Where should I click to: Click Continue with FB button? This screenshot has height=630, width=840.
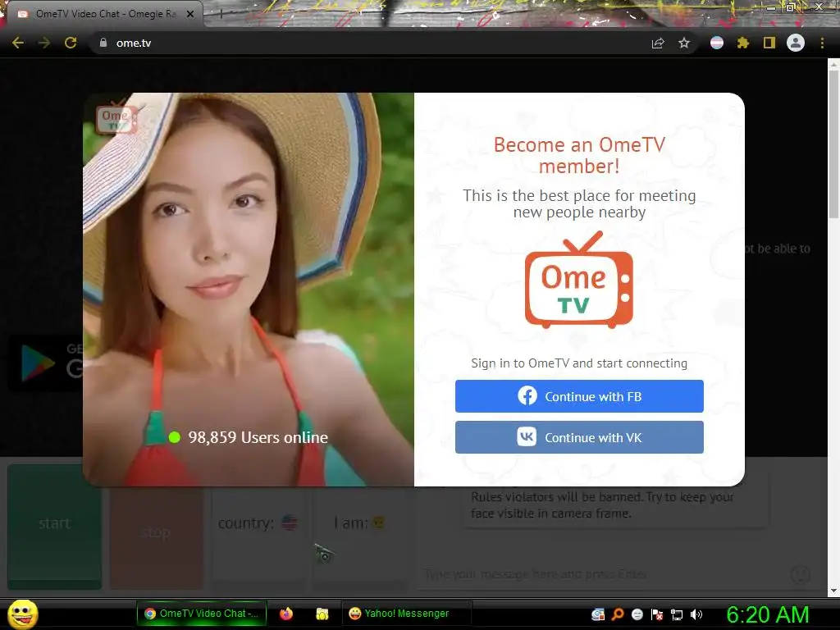click(579, 396)
